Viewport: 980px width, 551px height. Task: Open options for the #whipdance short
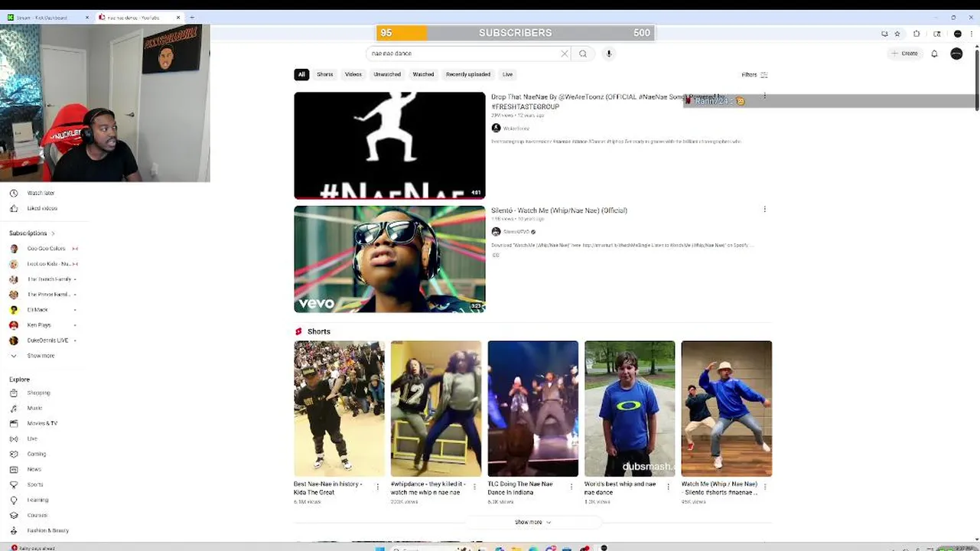pos(474,487)
